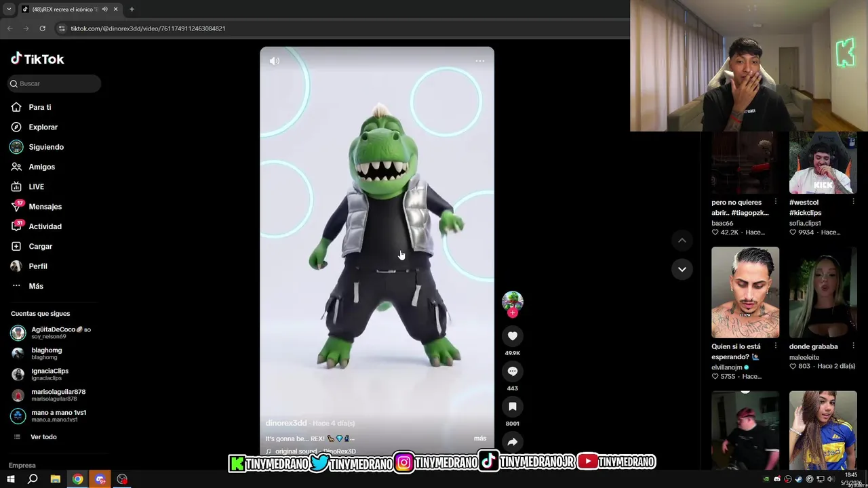Open system volume tray icon

point(831,479)
